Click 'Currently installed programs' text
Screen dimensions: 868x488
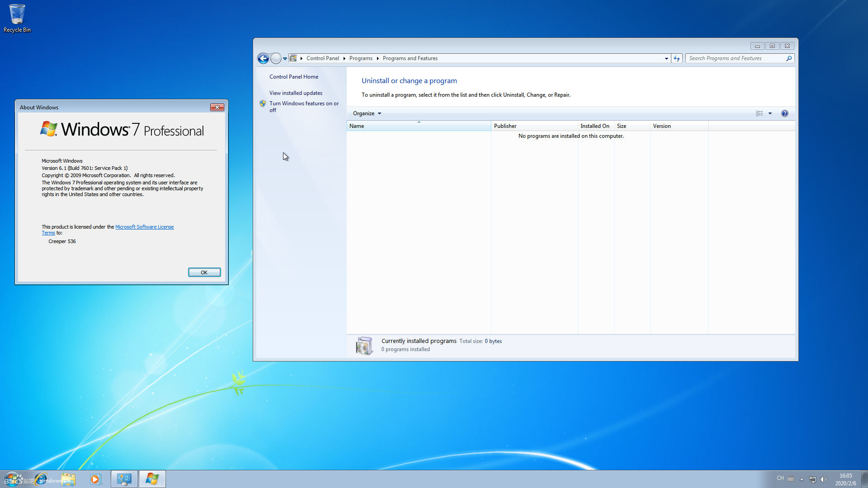pyautogui.click(x=419, y=341)
